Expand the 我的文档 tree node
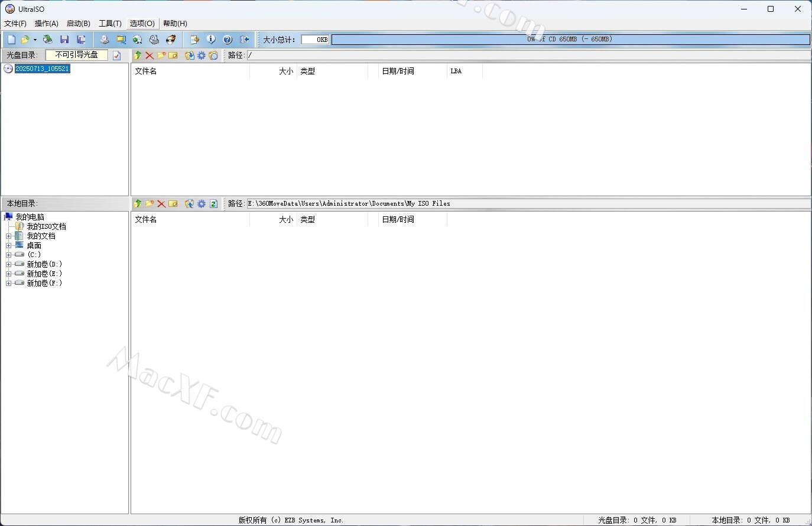Screen dimensions: 812x526 pyautogui.click(x=9, y=236)
